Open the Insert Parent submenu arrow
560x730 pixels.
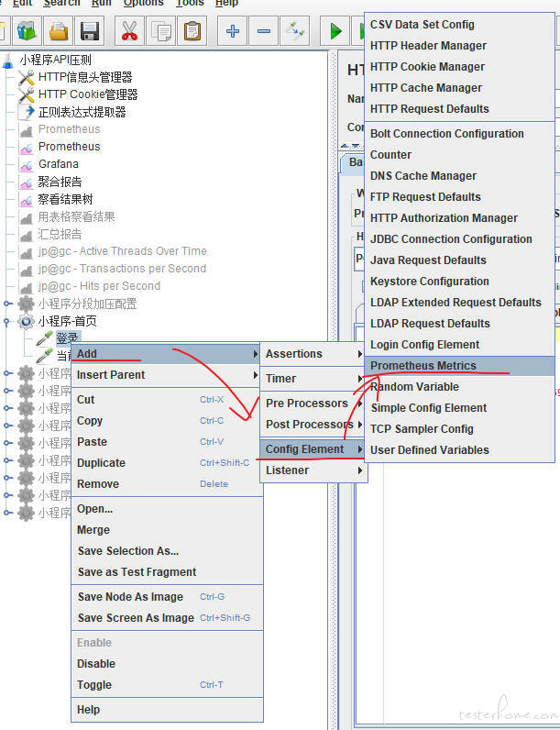click(x=256, y=375)
